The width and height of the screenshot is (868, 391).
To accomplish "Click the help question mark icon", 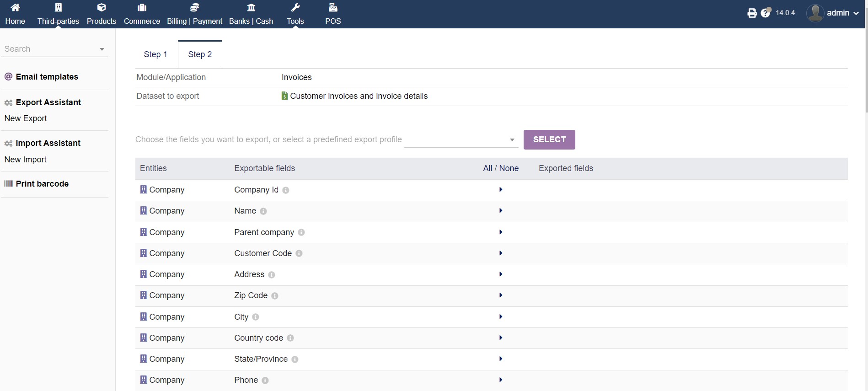I will [x=766, y=13].
